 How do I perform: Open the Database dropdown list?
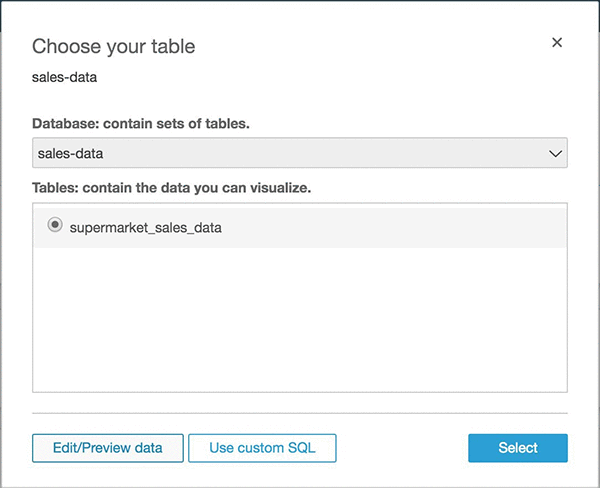[300, 153]
